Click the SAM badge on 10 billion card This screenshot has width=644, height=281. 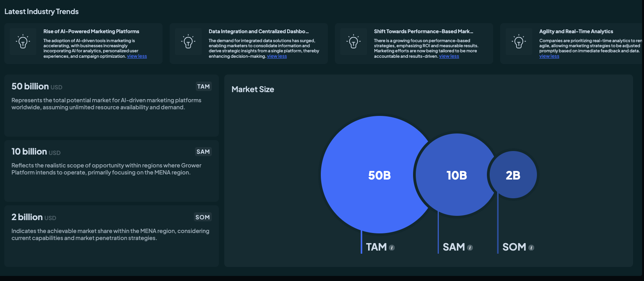tap(203, 151)
